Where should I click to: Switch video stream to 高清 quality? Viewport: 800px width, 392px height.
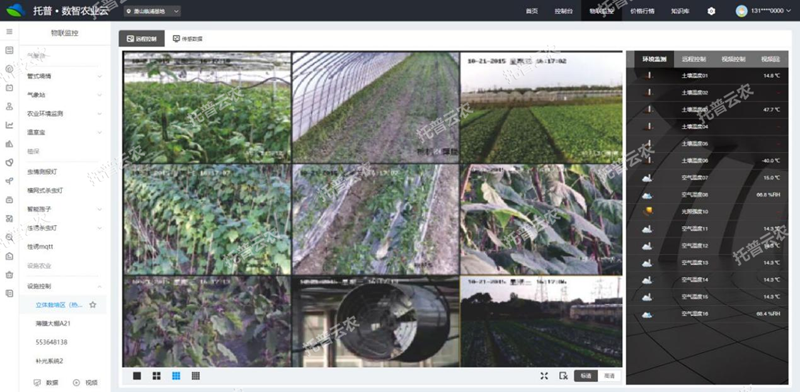pyautogui.click(x=609, y=376)
